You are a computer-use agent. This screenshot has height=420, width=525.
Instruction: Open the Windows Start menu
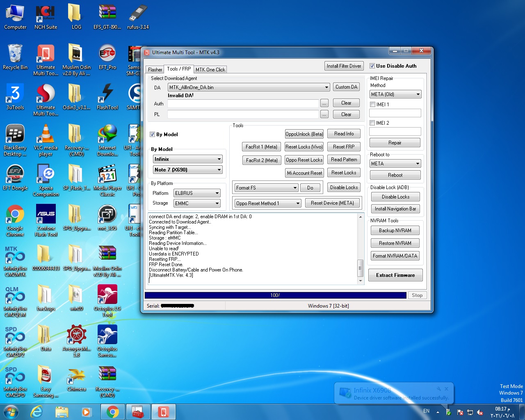tap(11, 412)
